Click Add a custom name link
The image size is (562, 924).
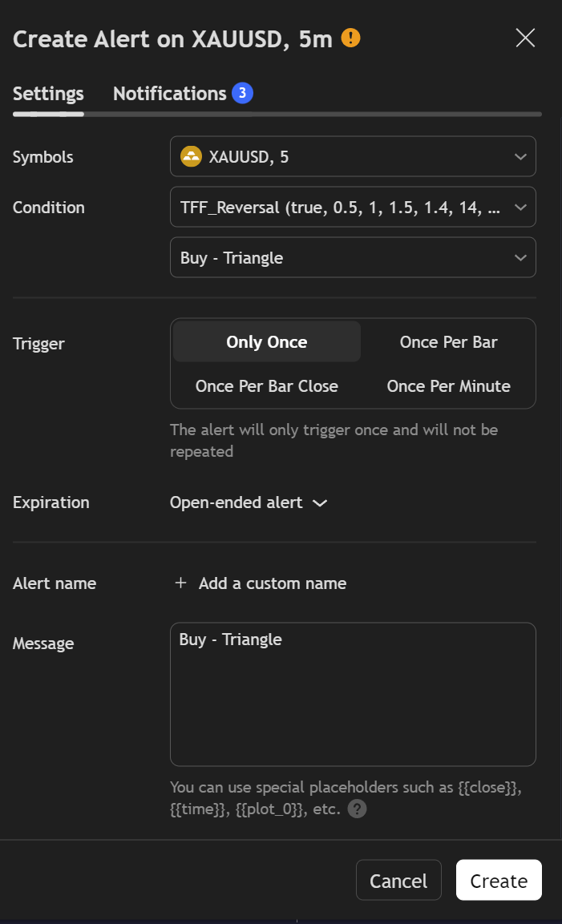[273, 583]
